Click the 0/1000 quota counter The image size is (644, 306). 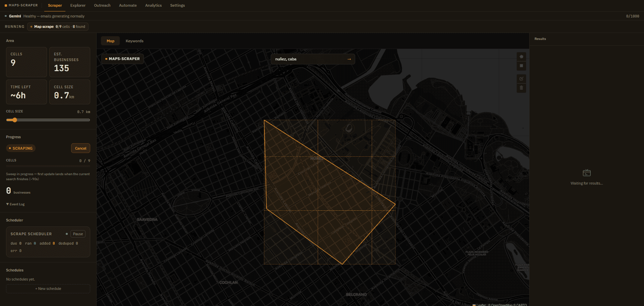pyautogui.click(x=632, y=16)
